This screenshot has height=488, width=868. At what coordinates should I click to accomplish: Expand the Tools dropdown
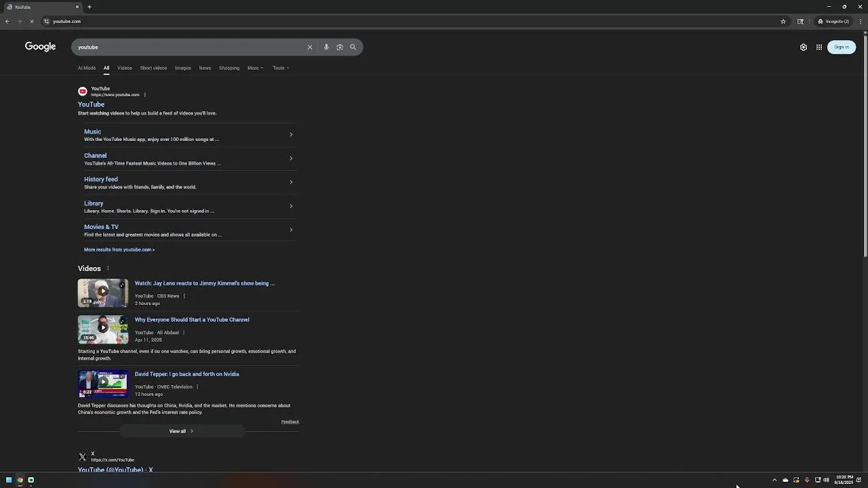pos(281,68)
